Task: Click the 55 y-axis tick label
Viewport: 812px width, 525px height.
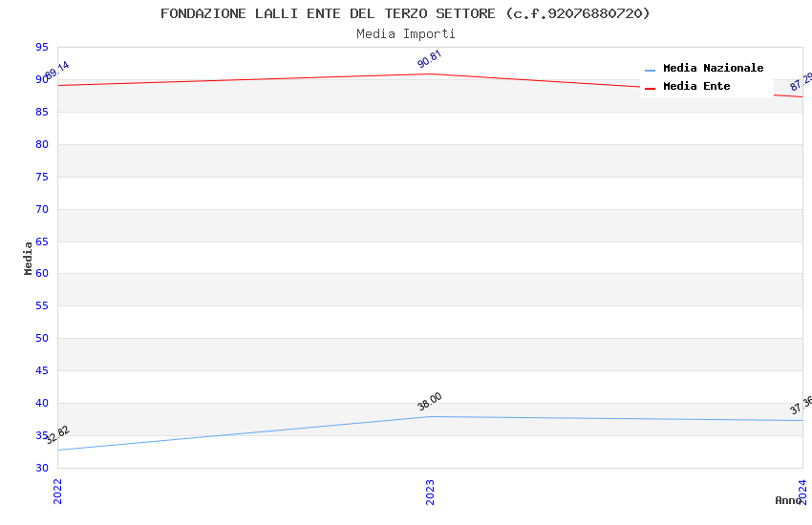Action: [42, 305]
